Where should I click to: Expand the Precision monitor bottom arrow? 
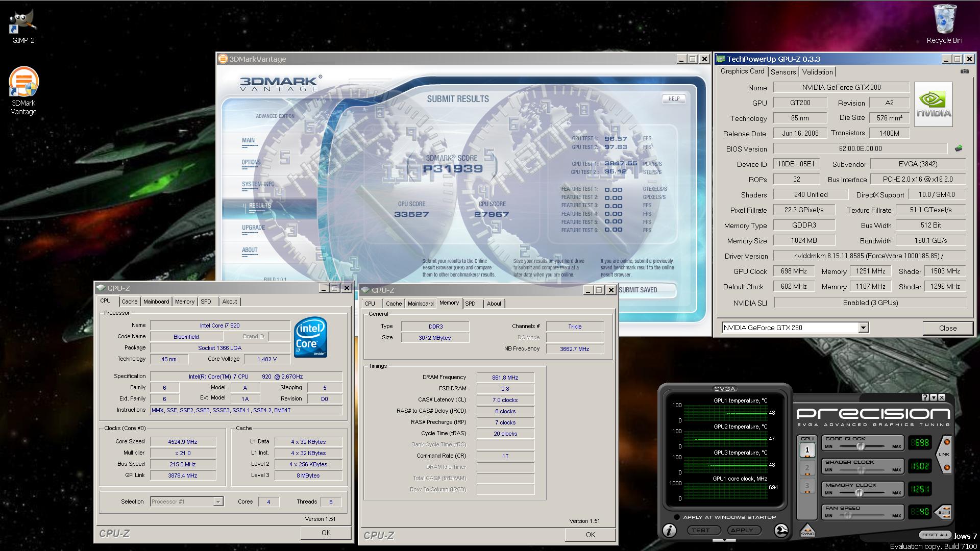(724, 540)
